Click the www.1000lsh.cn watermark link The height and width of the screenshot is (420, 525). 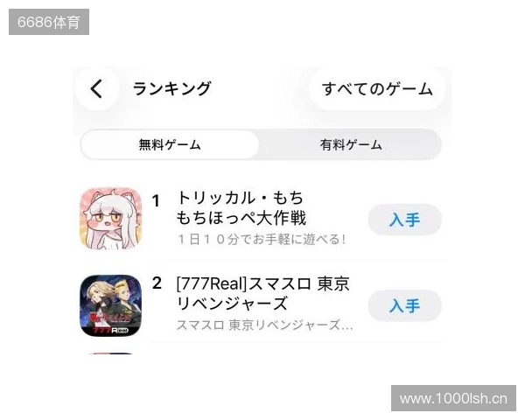click(x=453, y=399)
